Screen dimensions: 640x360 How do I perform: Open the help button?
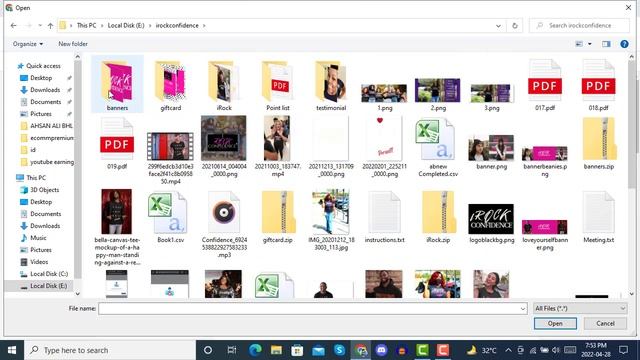pos(624,44)
